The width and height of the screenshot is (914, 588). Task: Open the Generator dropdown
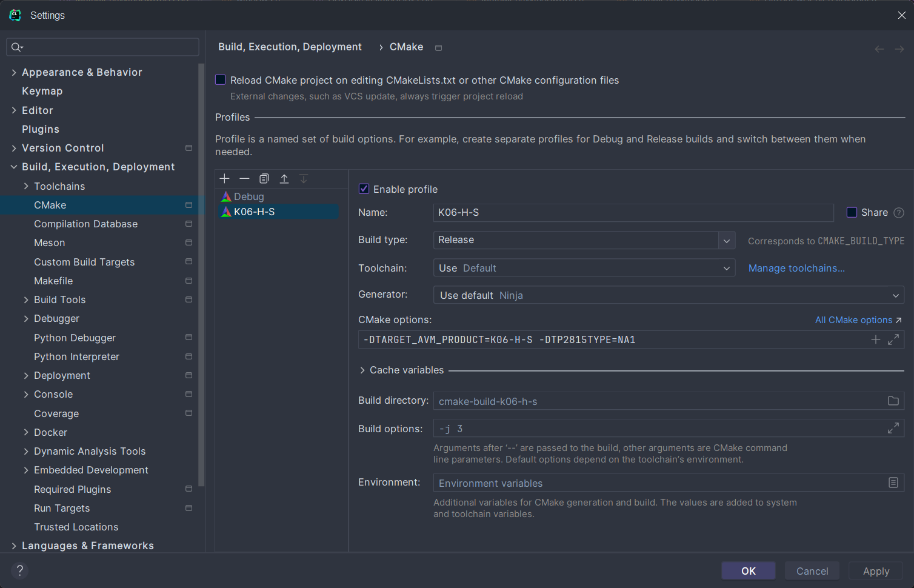[x=896, y=295]
